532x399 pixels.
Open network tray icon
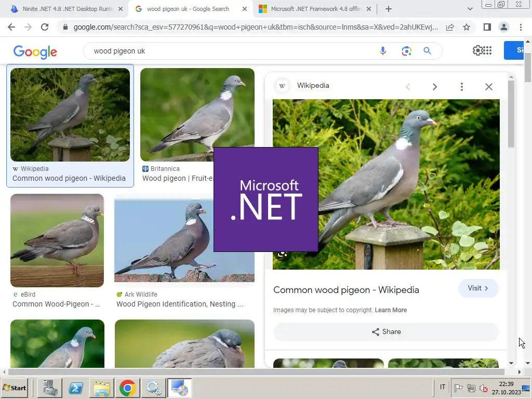click(471, 388)
